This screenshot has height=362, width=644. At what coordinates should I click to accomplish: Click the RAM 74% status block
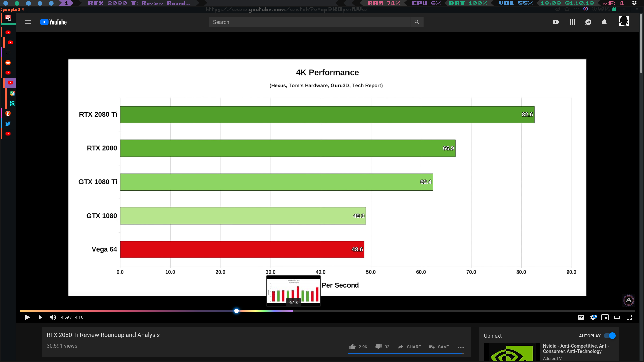[x=384, y=3]
